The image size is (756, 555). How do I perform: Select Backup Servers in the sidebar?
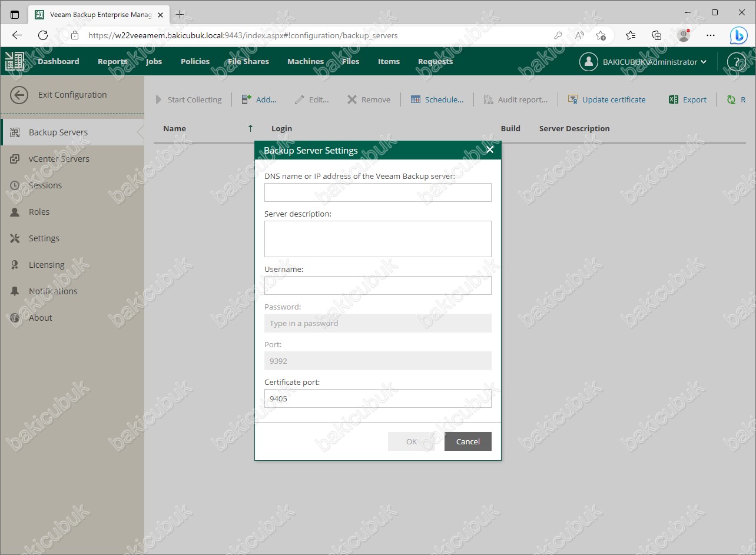pos(72,132)
